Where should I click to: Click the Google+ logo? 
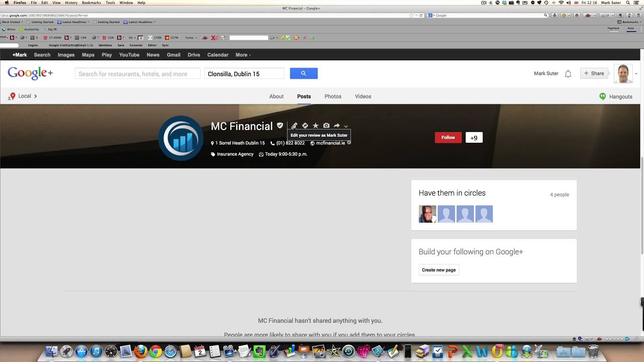click(x=30, y=73)
